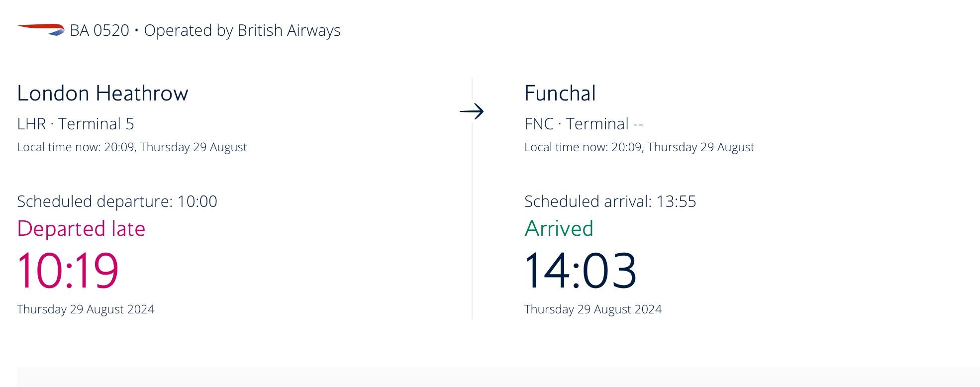
Task: Click the Heathrow local time now text
Action: coord(132,147)
